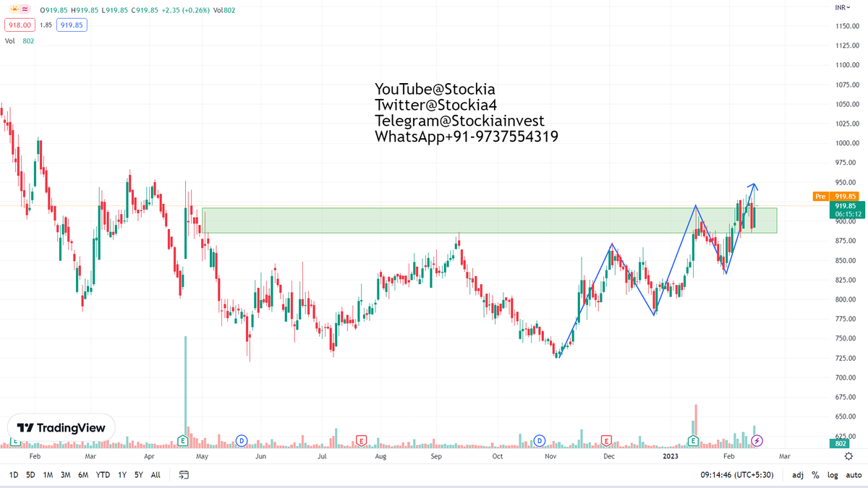Open the Go to date calendar icon

tap(184, 475)
